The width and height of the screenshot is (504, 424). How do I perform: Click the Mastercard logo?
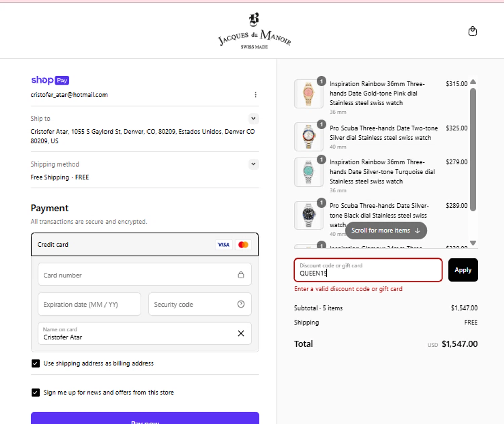[243, 245]
